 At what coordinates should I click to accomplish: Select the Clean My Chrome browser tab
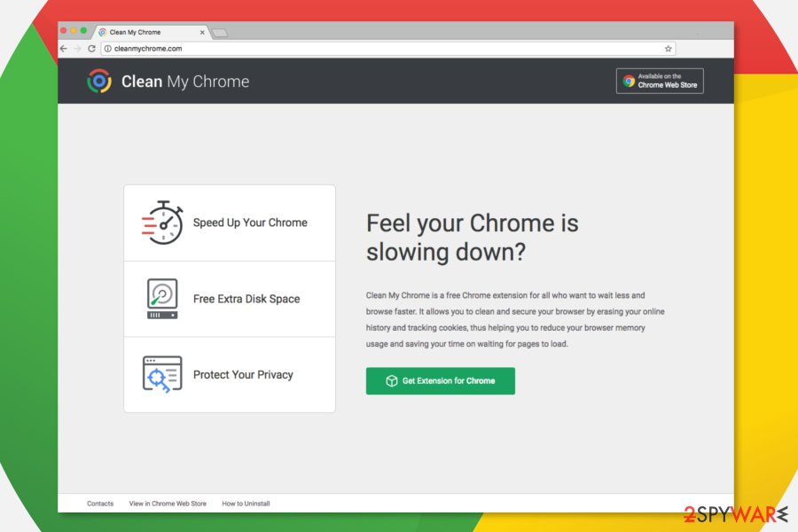151,32
